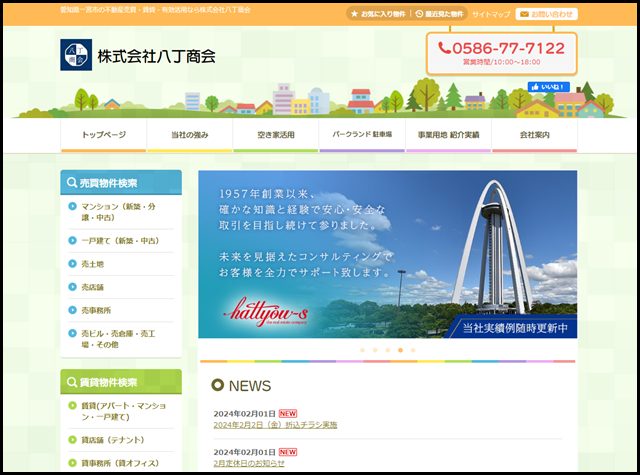640x475 pixels.
Task: Select 賃貸(アパート・マンション・一戸建て) link
Action: coord(124,411)
